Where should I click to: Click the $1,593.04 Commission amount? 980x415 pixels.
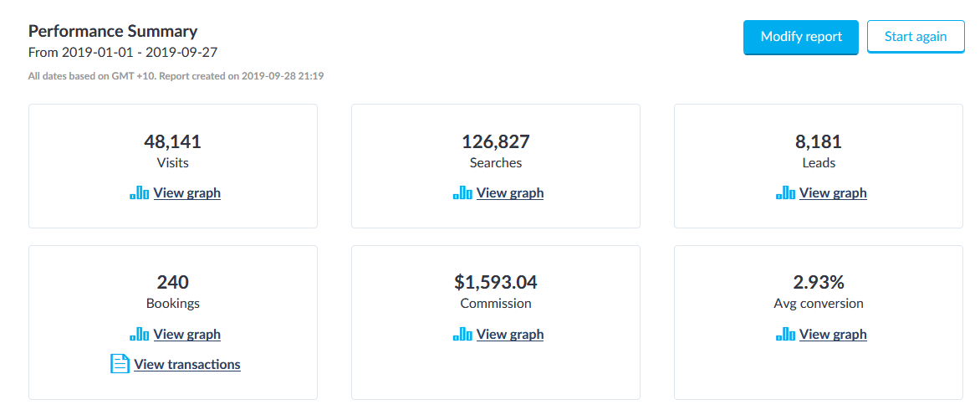(496, 282)
